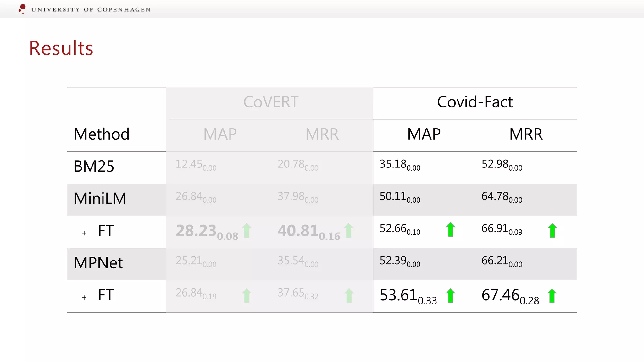The image size is (644, 362).
Task: Click the '37.98' MiniLM CoVERT MRR cell
Action: coord(298,197)
